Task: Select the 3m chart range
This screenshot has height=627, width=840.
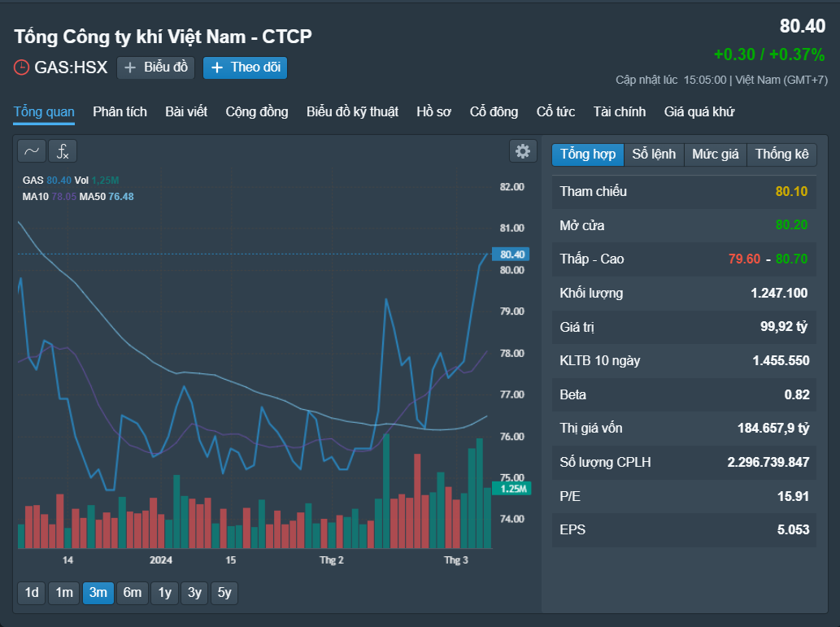Action: point(98,593)
